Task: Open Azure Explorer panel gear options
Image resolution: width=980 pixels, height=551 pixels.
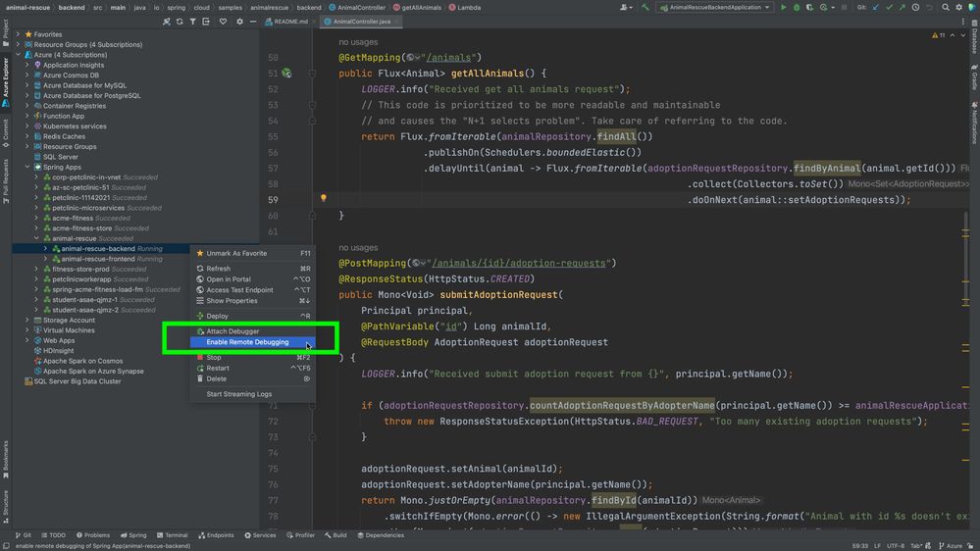Action: [239, 22]
